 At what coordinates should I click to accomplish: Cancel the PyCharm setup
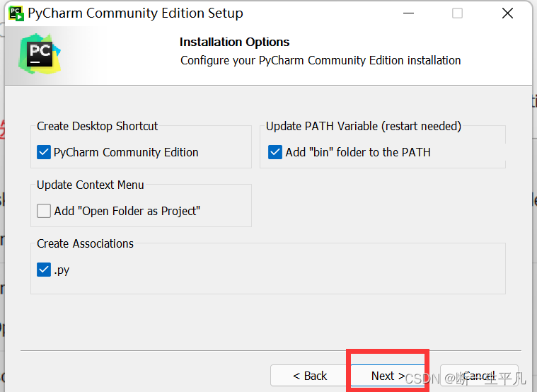(x=479, y=376)
